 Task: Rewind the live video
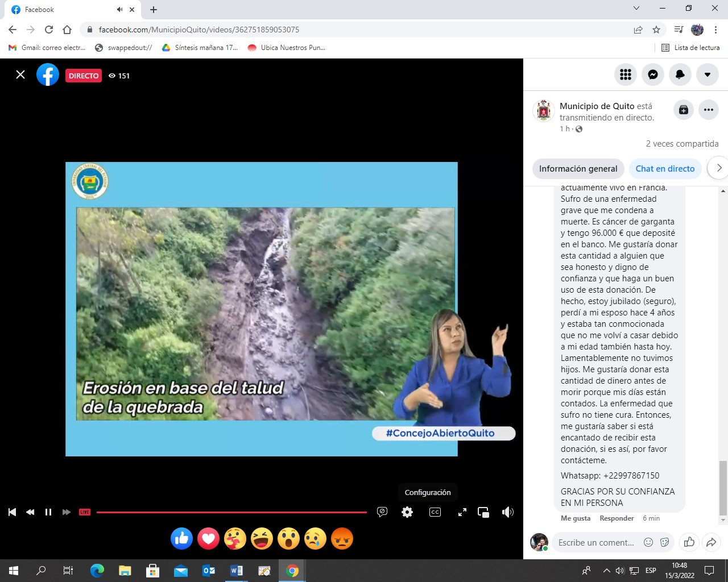coord(30,512)
